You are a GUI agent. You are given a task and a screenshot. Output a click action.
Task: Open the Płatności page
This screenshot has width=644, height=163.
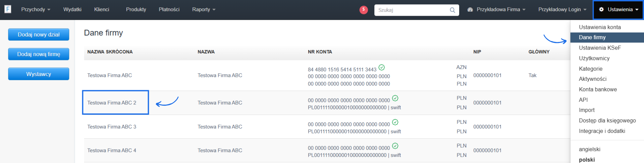pos(169,9)
